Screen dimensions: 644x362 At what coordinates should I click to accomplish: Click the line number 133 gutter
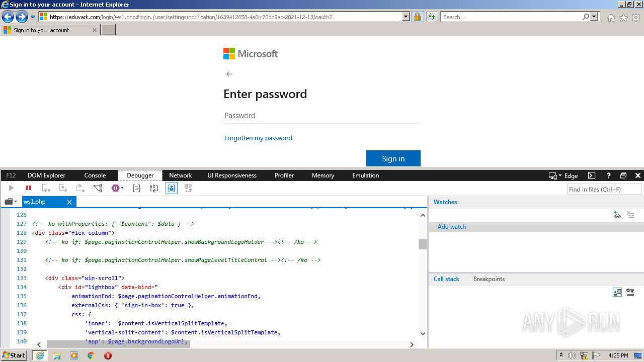pos(21,278)
